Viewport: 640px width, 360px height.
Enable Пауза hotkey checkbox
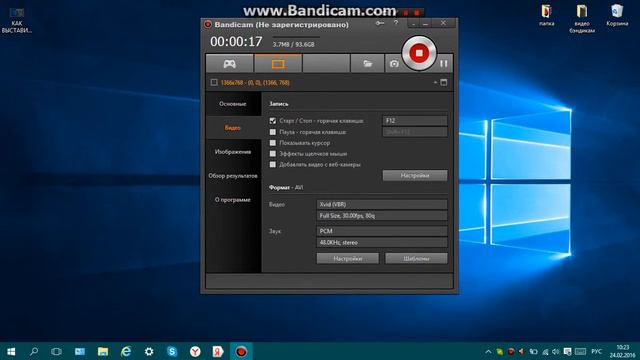273,132
